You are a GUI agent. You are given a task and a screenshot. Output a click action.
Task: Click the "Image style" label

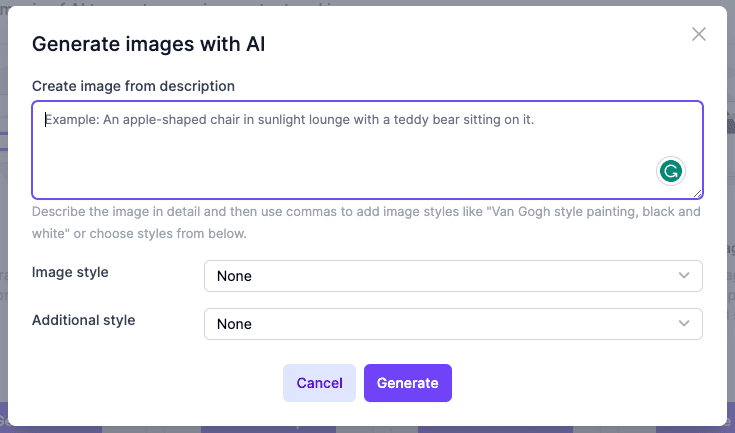click(70, 272)
